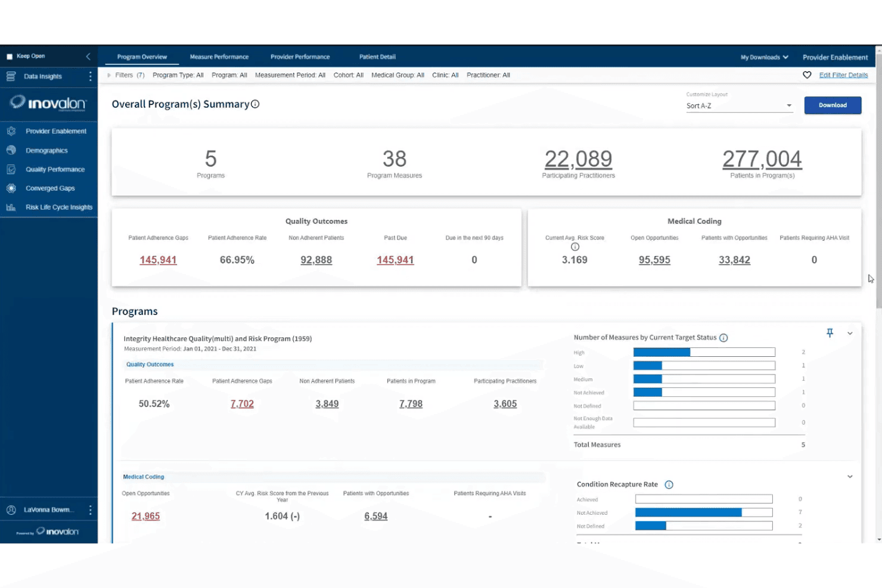Click the Clinic: All filter

coord(445,75)
